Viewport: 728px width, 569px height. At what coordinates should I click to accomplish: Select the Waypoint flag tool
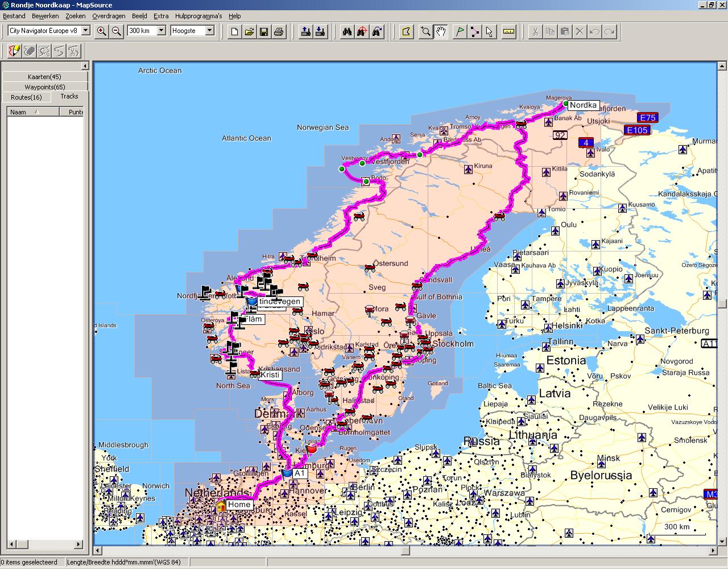coord(459,31)
